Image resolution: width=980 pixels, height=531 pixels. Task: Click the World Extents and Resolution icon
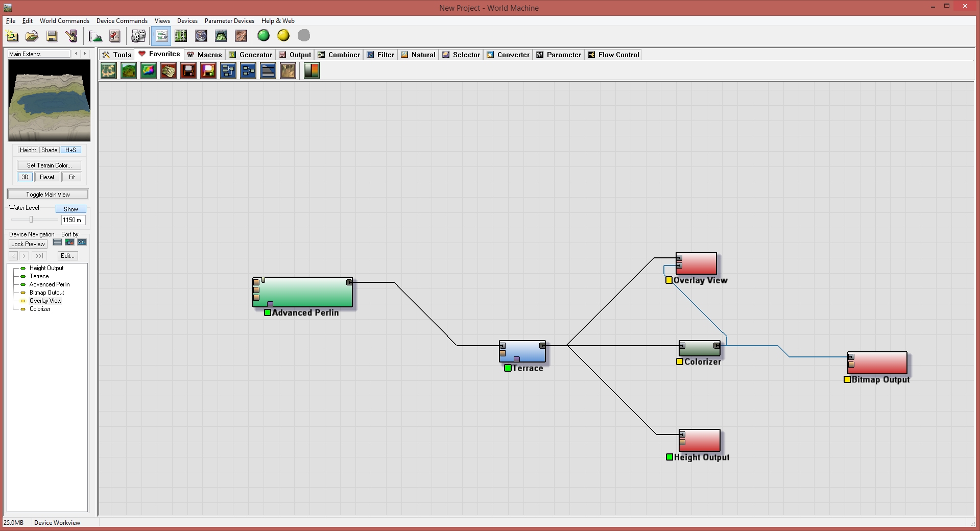95,36
